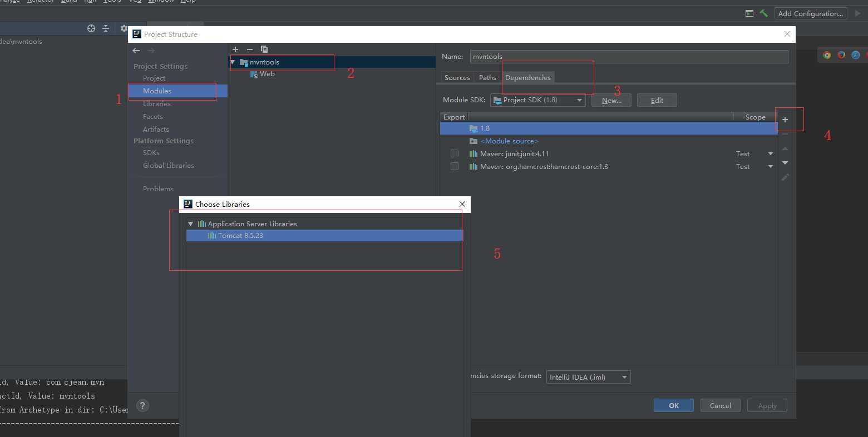The width and height of the screenshot is (868, 437).
Task: Close the Choose Libraries dialog
Action: coord(462,204)
